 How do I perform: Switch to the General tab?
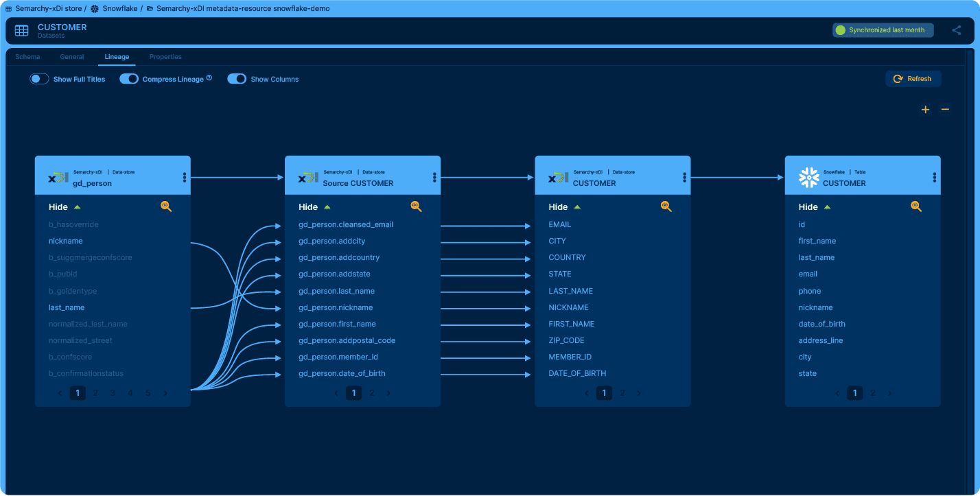(72, 57)
